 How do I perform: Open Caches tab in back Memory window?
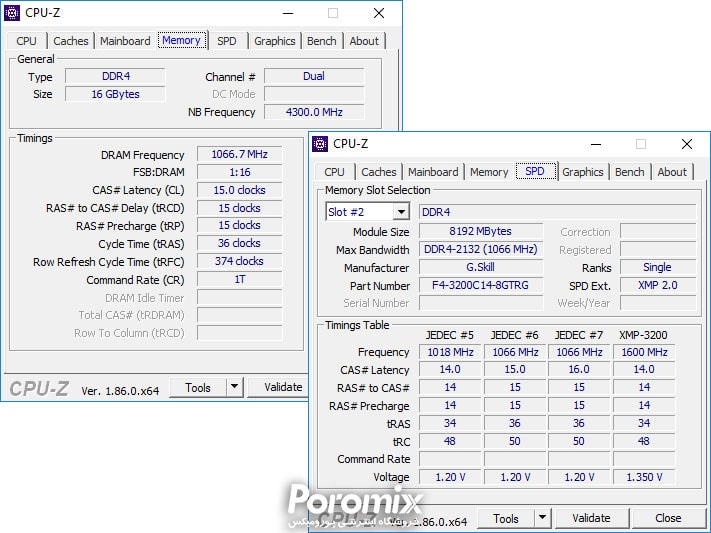coord(71,41)
